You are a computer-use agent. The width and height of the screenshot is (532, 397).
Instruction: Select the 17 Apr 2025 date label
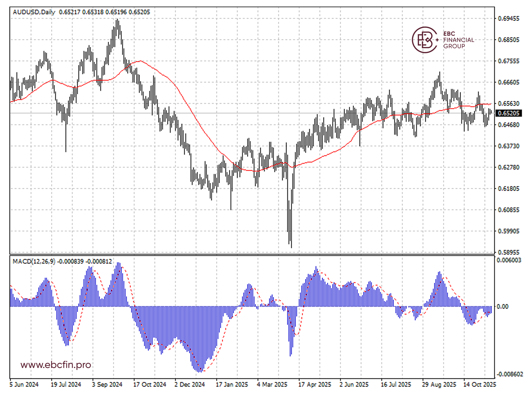click(x=315, y=385)
